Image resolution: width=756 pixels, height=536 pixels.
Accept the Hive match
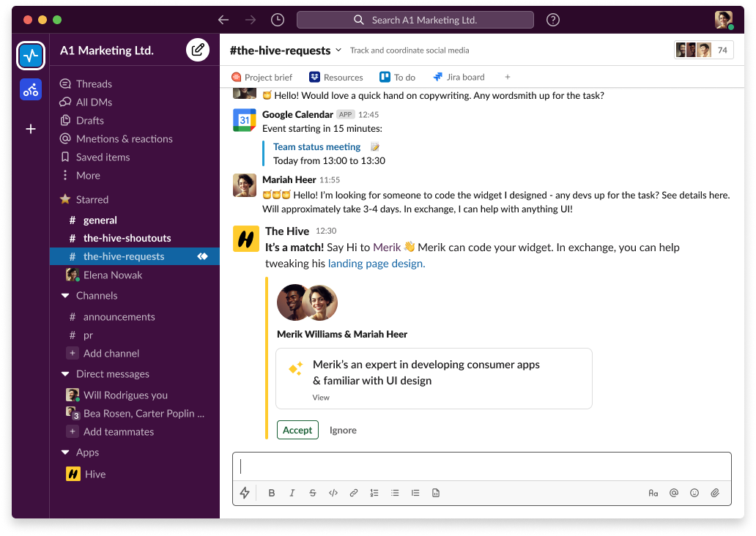(297, 430)
